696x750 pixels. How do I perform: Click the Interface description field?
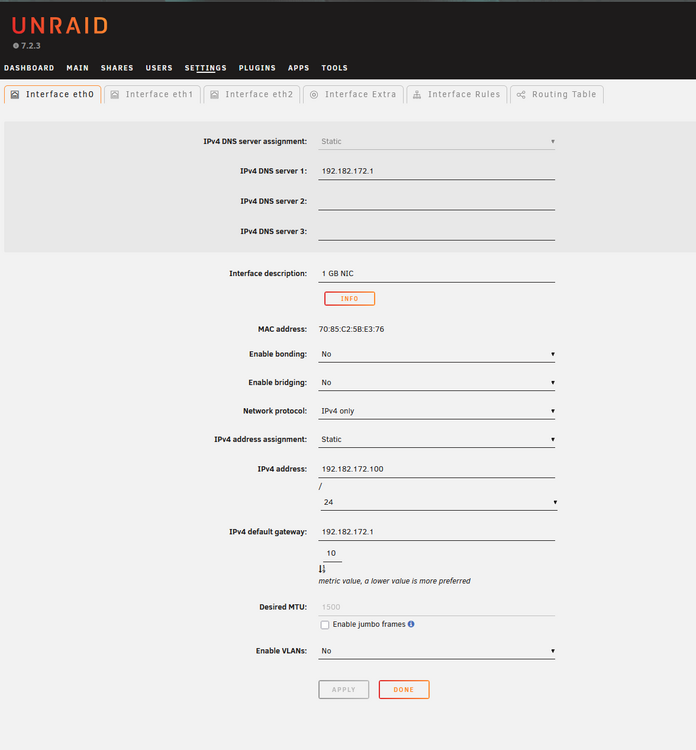click(x=436, y=274)
